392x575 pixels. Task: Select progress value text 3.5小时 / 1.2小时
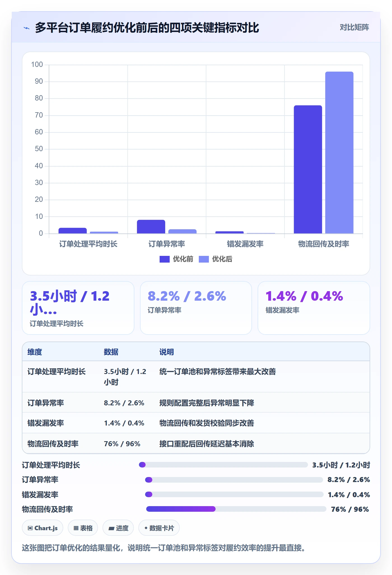[341, 465]
